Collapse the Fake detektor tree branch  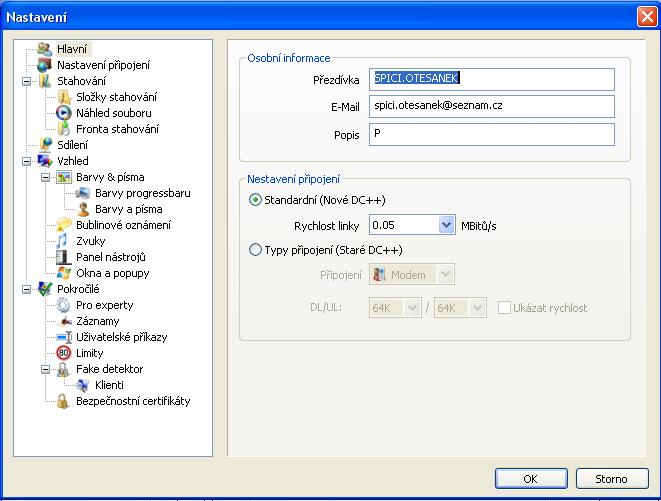46,369
